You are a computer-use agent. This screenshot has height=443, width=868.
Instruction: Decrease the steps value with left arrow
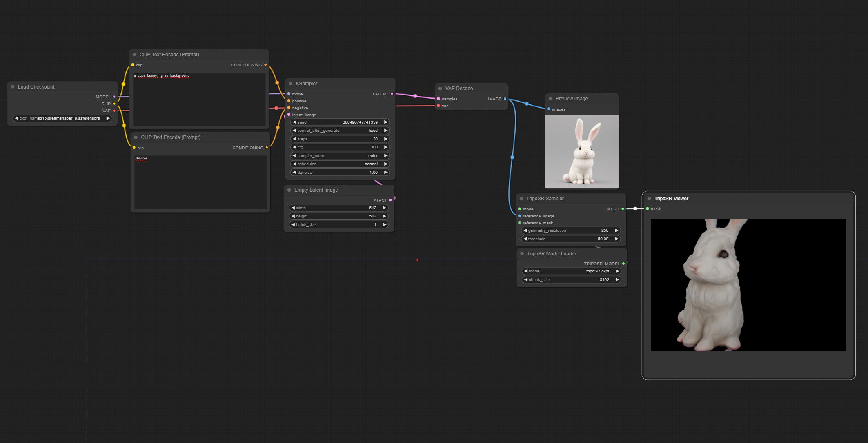point(294,139)
